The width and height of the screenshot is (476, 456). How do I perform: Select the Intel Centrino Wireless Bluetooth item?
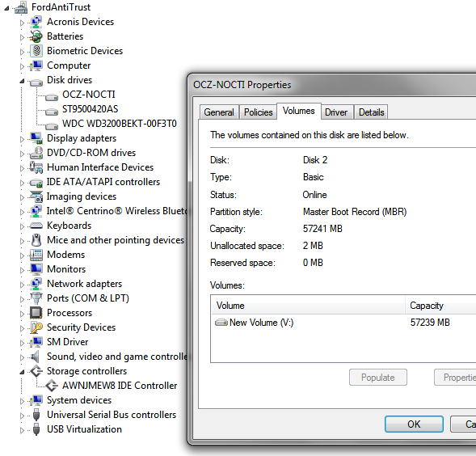[x=117, y=211]
